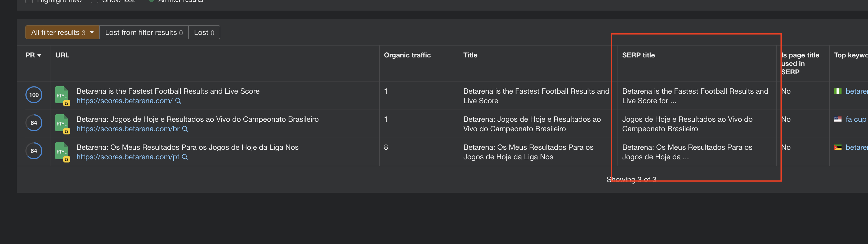This screenshot has height=244, width=868.
Task: Select the All filter results green radio
Action: 151,1
